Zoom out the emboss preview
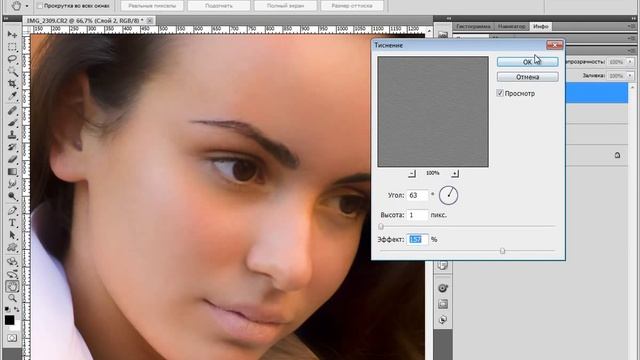Image resolution: width=640 pixels, height=360 pixels. [x=412, y=174]
